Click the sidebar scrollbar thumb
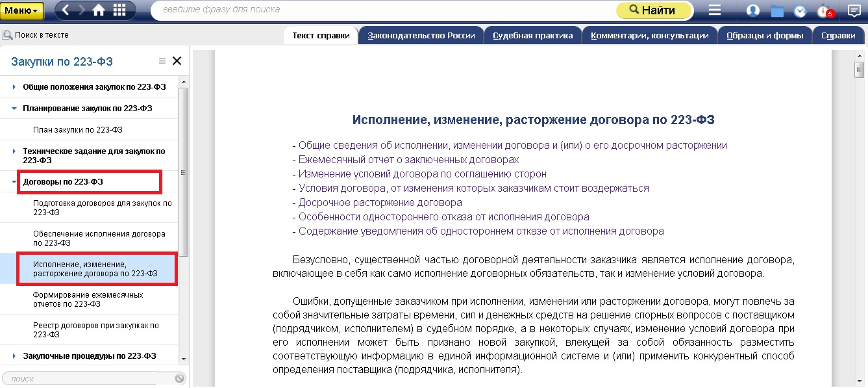This screenshot has height=388, width=868. (x=184, y=172)
